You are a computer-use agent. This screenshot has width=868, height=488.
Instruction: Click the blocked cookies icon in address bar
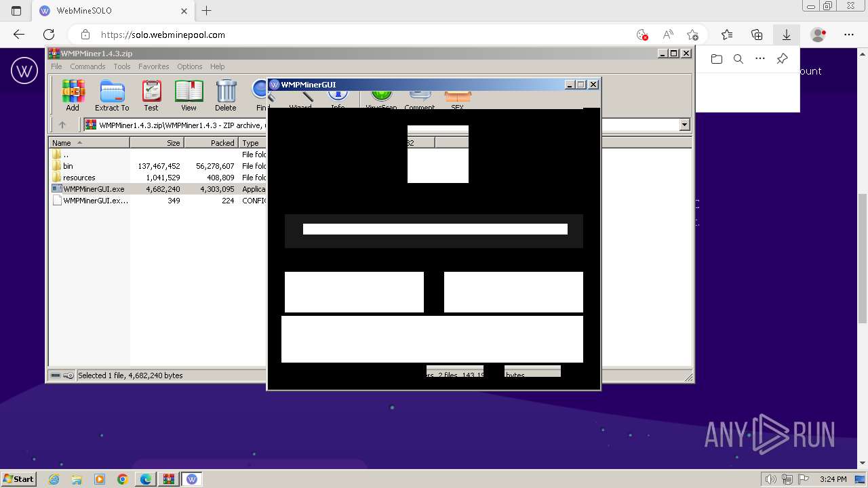coord(642,35)
